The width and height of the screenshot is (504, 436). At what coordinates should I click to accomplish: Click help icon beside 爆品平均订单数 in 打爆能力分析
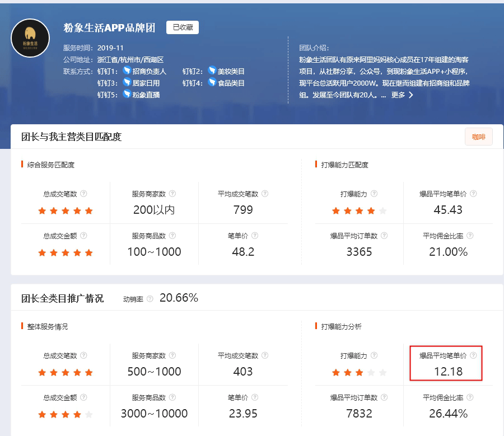point(384,398)
